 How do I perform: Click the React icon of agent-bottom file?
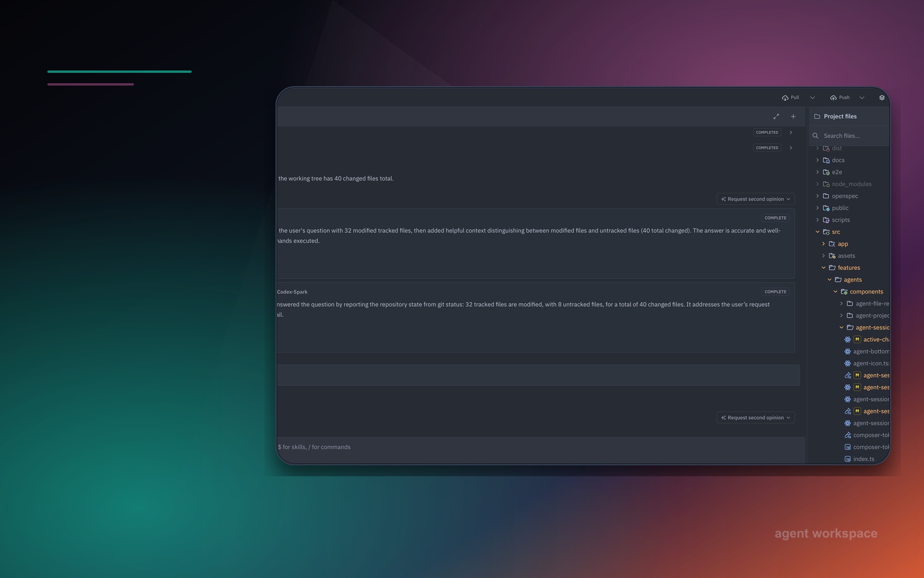848,351
